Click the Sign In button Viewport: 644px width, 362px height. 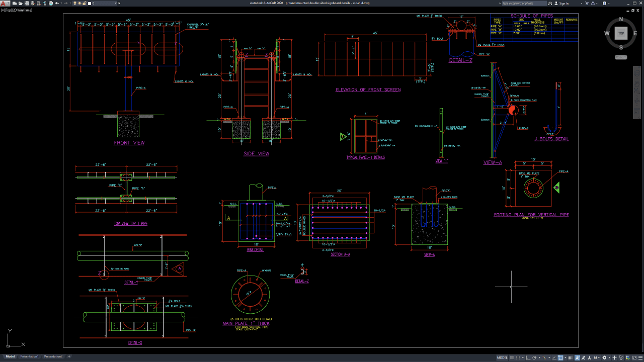561,3
